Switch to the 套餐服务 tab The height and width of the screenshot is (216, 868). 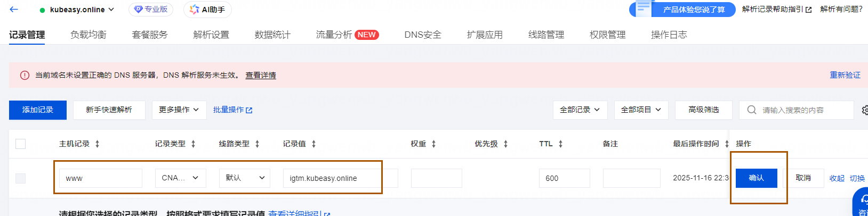(150, 35)
